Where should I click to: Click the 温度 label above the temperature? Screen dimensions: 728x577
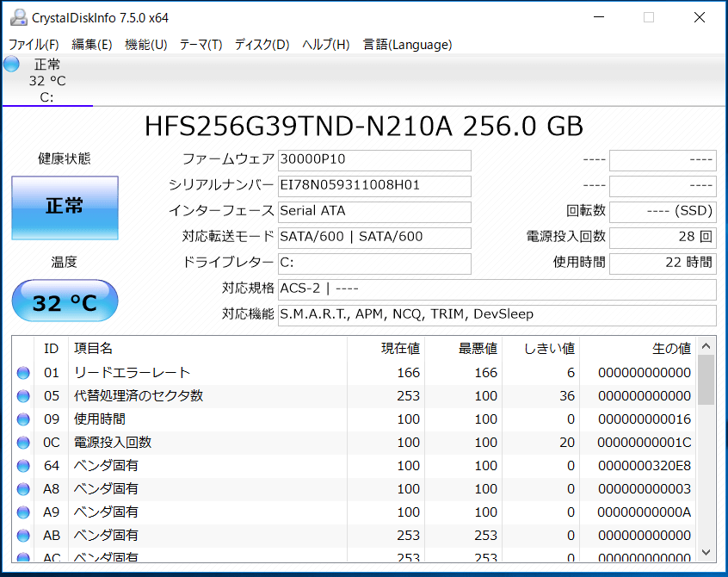pos(64,263)
